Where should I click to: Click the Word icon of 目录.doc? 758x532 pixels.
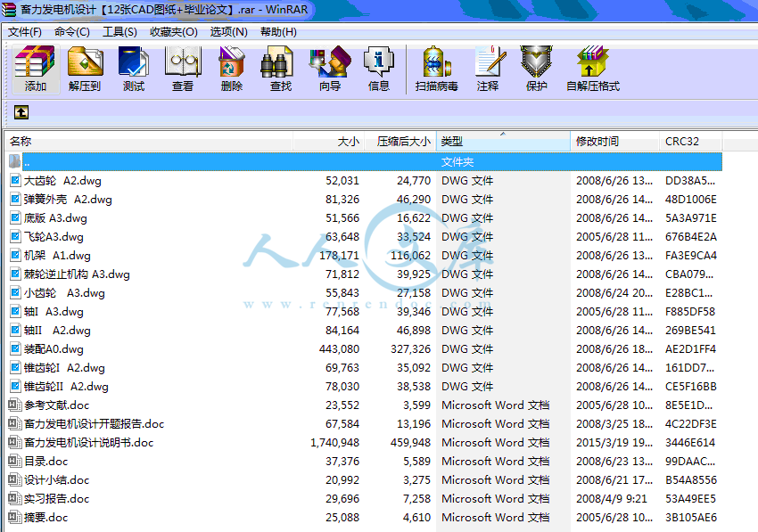[x=15, y=461]
